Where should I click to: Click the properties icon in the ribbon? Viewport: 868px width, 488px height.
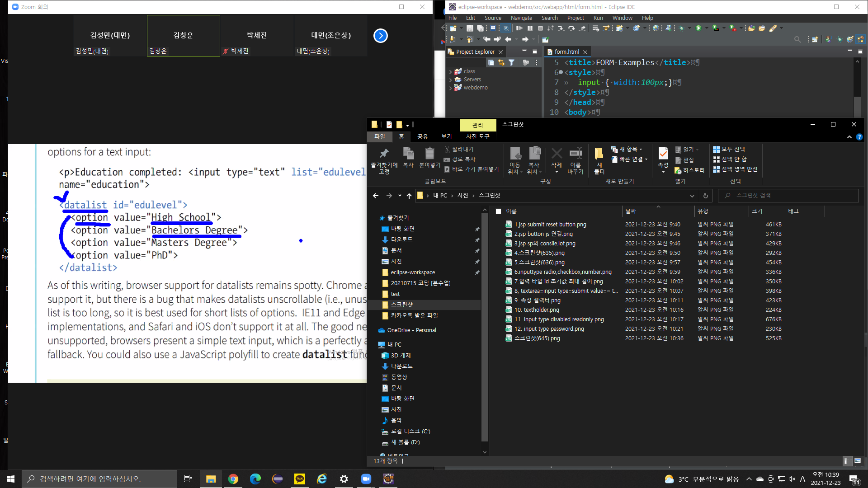pos(663,154)
